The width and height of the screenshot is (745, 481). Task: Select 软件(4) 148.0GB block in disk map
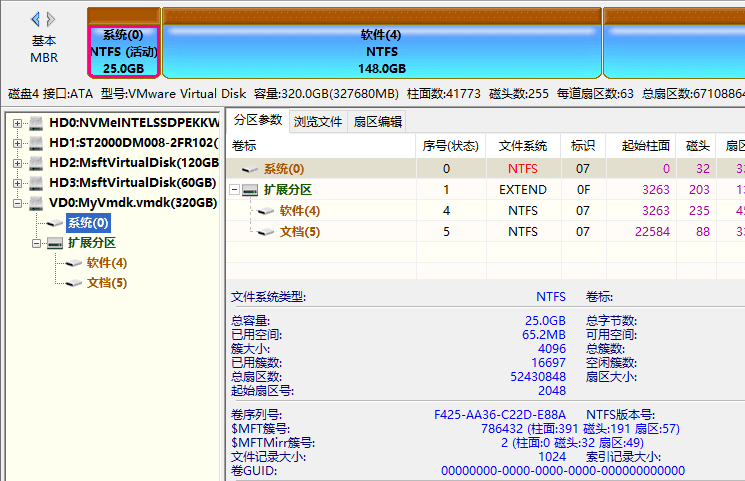[381, 50]
